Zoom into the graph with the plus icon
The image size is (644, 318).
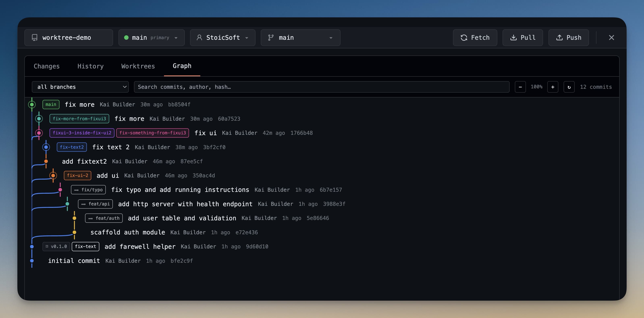click(x=553, y=87)
